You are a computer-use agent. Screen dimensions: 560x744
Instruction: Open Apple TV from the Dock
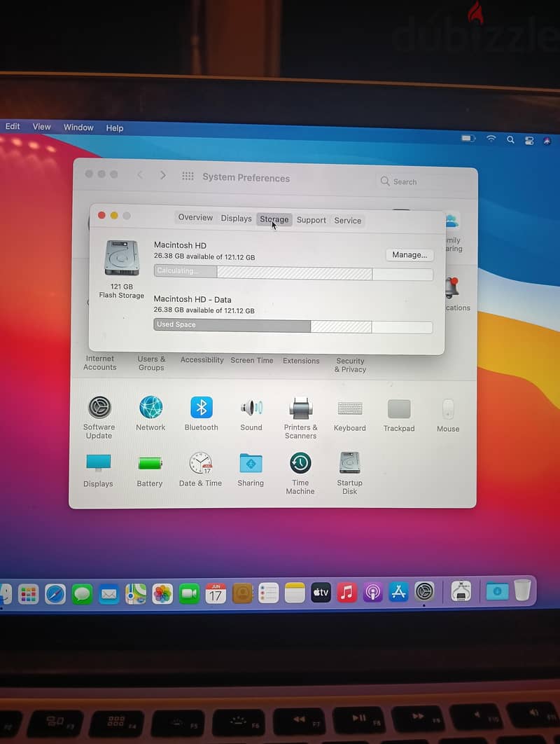point(321,593)
